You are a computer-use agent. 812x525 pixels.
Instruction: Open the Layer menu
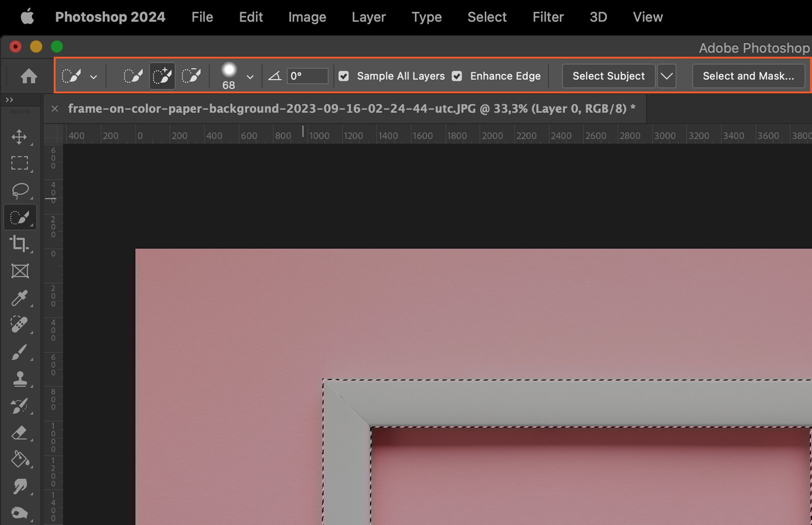368,17
